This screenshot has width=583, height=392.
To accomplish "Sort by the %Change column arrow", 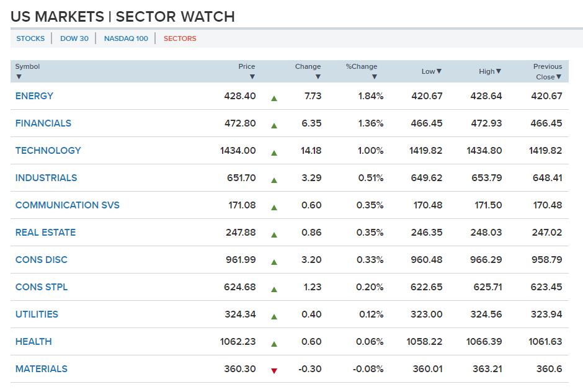I will tap(375, 77).
